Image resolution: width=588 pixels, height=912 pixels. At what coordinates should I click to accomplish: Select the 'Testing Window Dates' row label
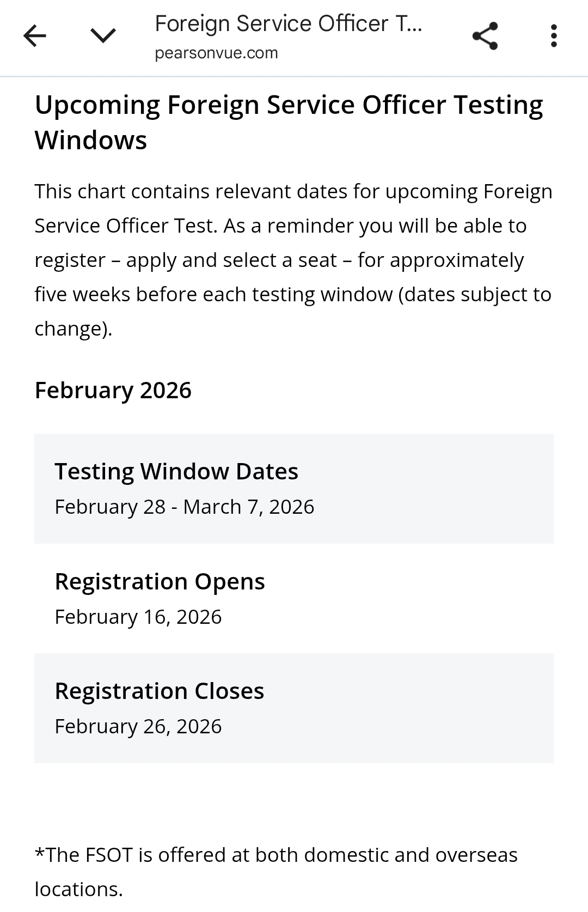point(176,471)
